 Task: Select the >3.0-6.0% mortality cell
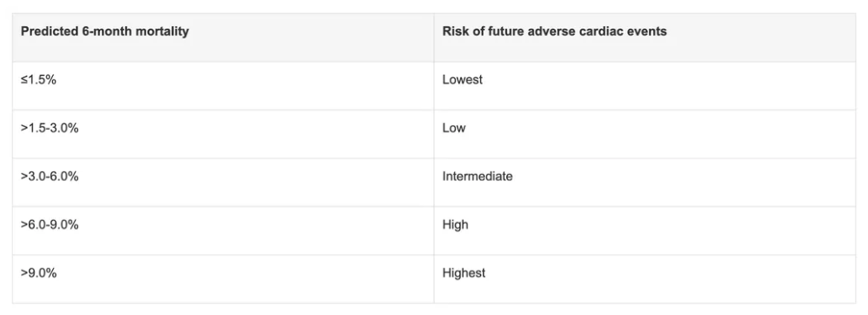pos(224,182)
